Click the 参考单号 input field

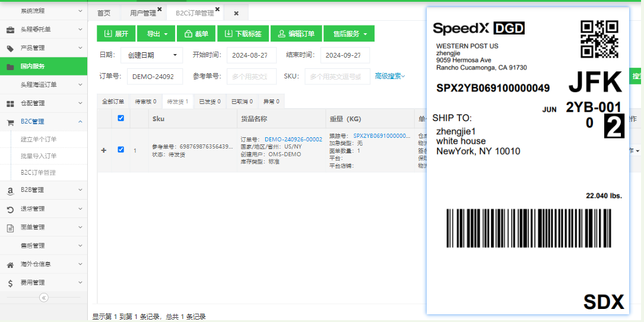pyautogui.click(x=251, y=77)
